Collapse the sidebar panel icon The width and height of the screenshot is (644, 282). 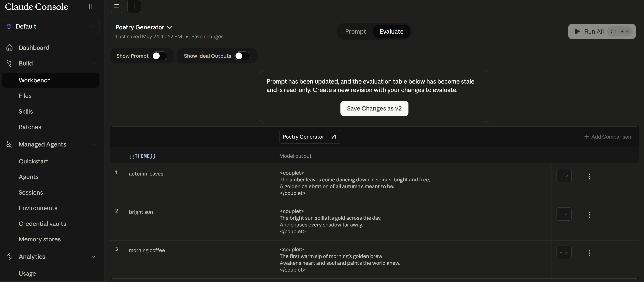[93, 7]
